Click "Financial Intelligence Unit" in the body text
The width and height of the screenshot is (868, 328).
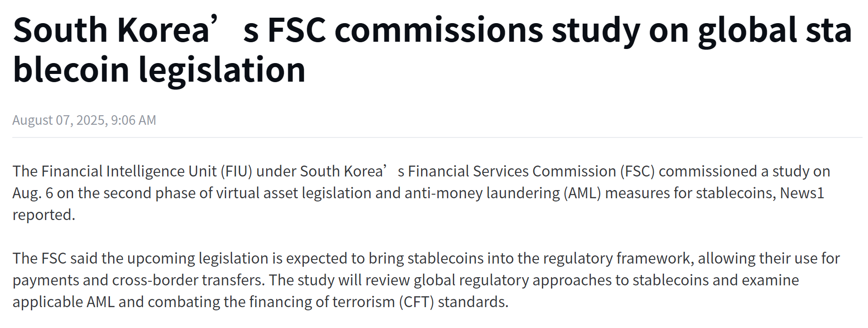pos(129,171)
